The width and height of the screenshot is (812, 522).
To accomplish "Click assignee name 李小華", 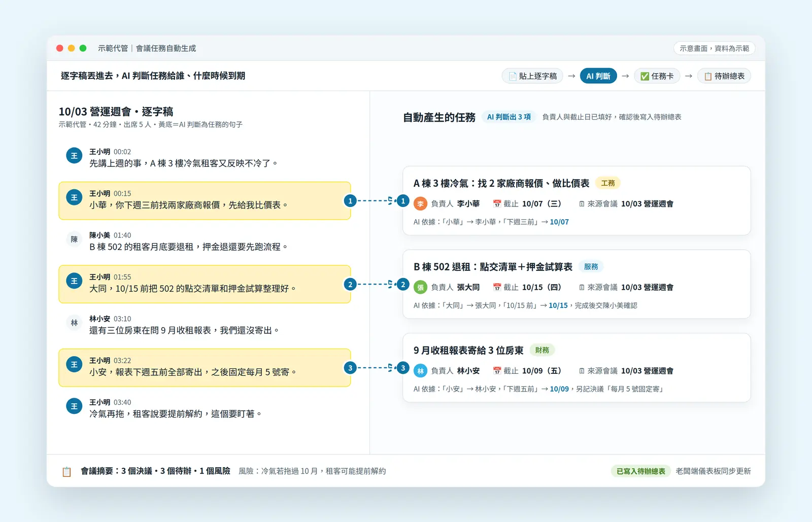I will 468,204.
